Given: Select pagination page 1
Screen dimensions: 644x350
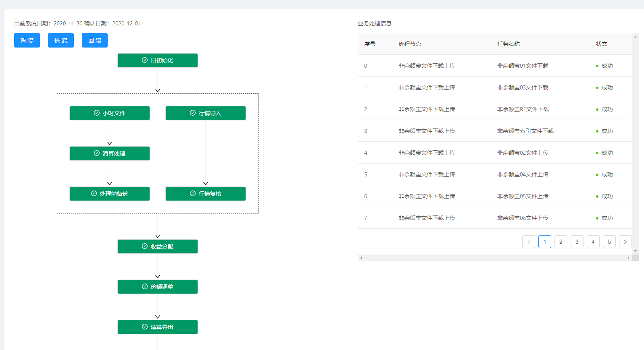Looking at the screenshot, I should (545, 242).
